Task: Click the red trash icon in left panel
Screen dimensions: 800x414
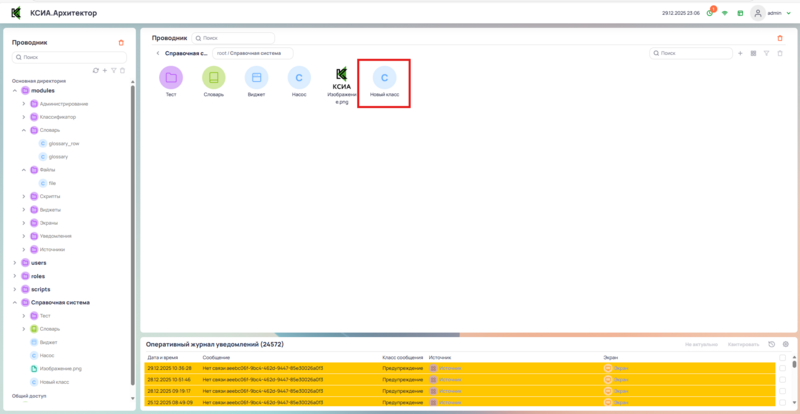Action: 121,42
